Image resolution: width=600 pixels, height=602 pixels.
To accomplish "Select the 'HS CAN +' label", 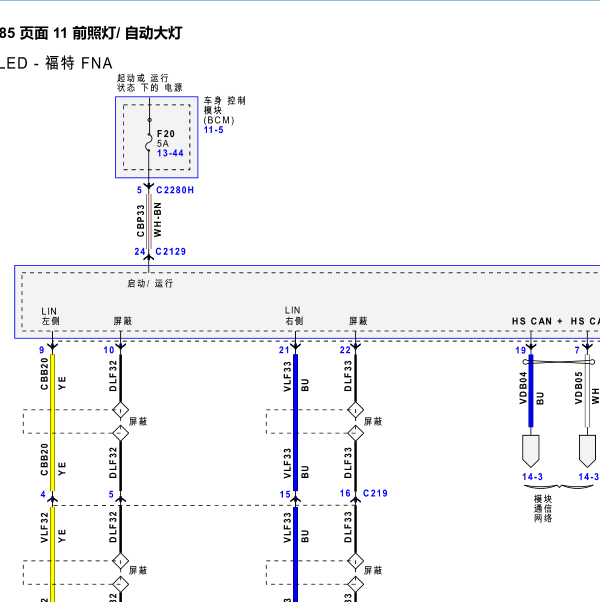I will click(x=537, y=321).
